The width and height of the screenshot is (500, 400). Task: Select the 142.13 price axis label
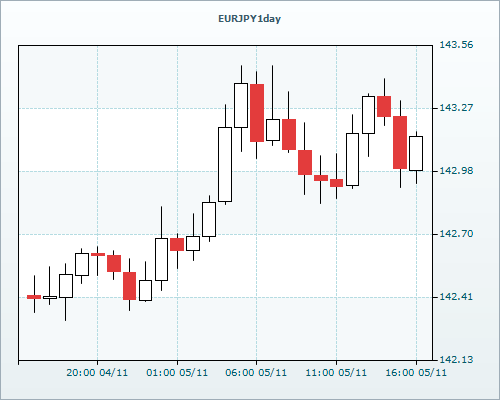pos(456,360)
